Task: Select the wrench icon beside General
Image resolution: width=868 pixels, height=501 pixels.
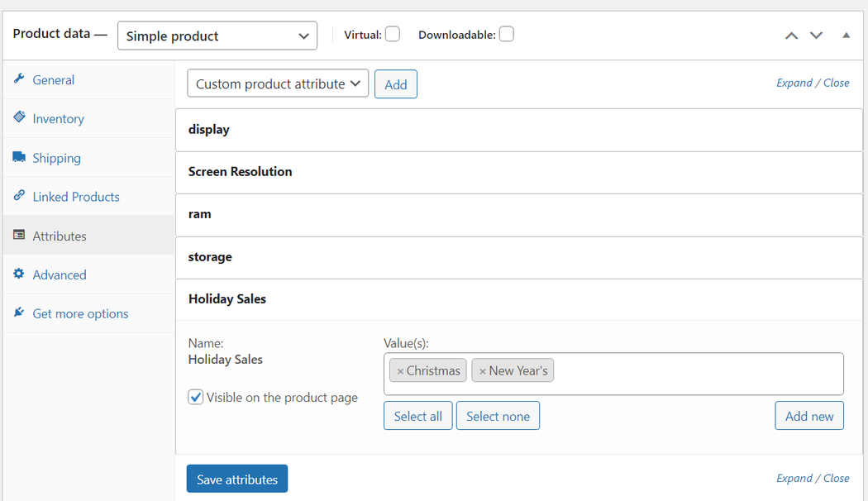Action: click(x=20, y=79)
